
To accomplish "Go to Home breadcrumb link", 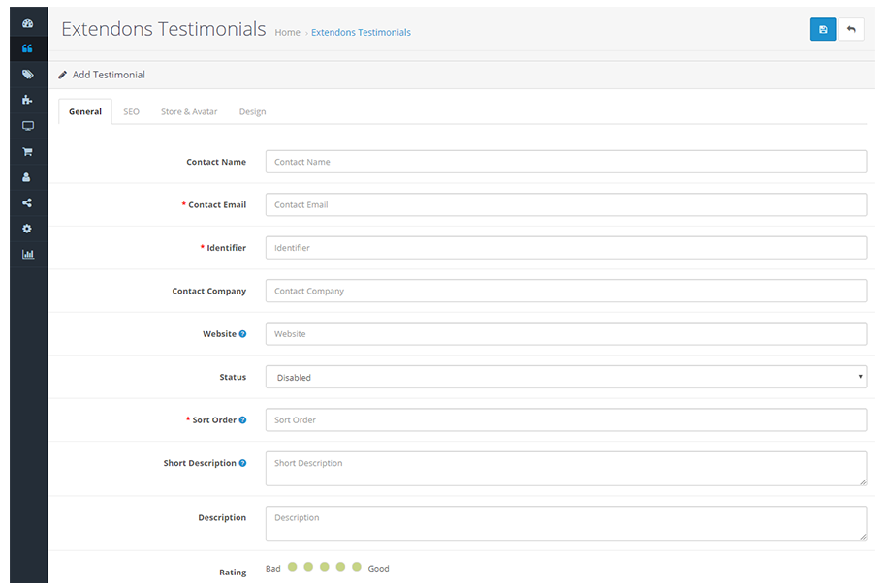I will (287, 33).
